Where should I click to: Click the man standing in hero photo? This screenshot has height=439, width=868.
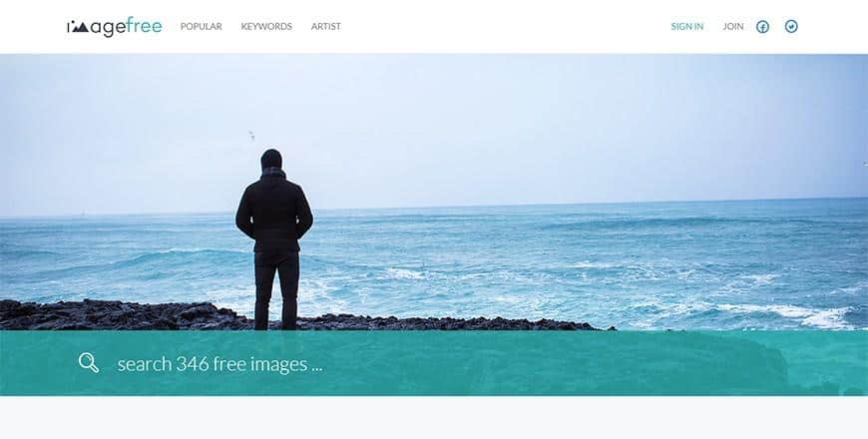click(x=274, y=239)
